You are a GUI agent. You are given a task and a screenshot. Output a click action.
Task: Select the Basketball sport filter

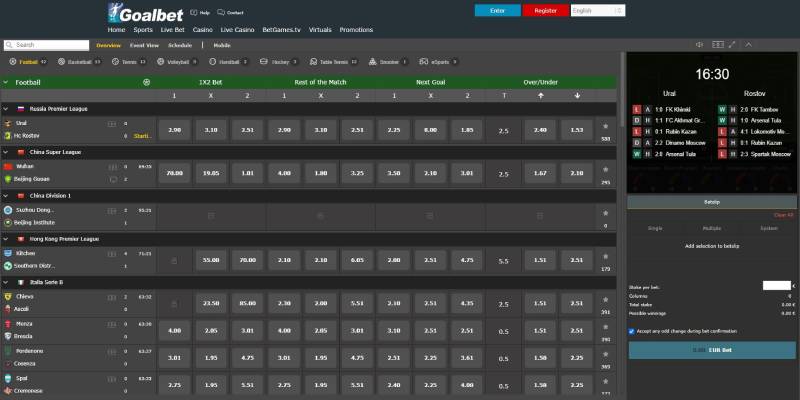(79, 62)
